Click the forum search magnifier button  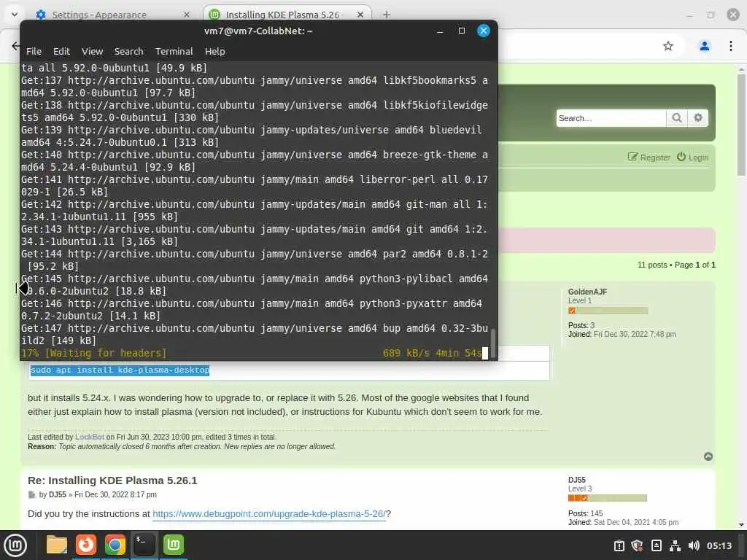676,118
